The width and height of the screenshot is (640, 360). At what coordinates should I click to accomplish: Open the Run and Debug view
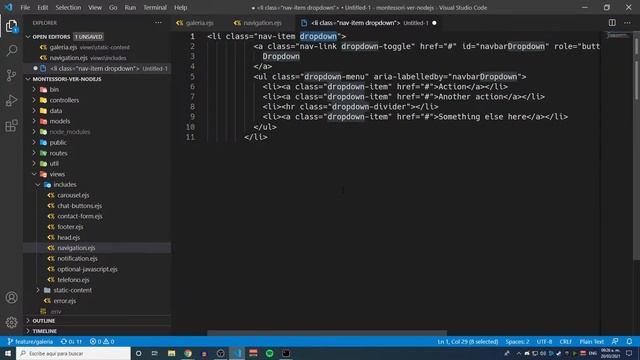coord(11,100)
